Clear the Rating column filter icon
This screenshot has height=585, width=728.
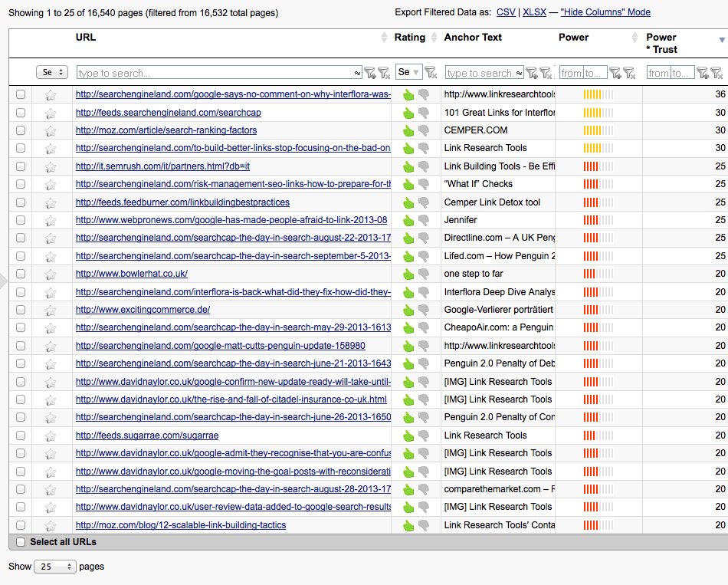point(431,73)
